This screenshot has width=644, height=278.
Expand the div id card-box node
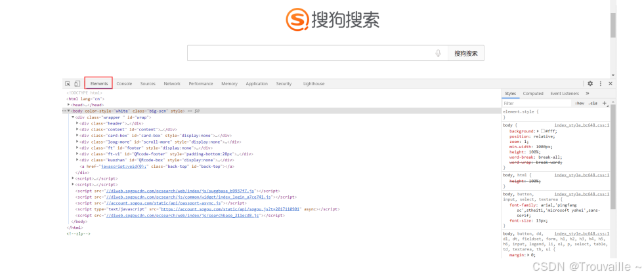77,136
